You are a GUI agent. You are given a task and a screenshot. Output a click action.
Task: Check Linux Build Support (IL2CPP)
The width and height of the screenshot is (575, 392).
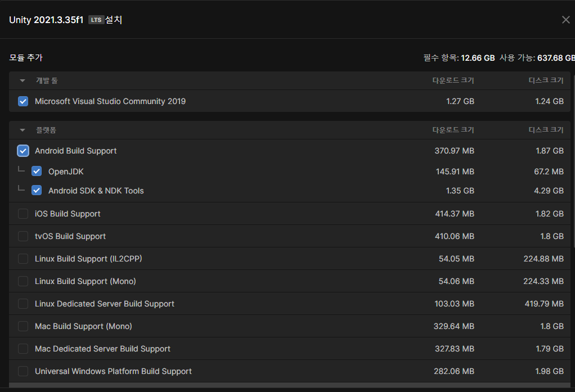pos(23,259)
